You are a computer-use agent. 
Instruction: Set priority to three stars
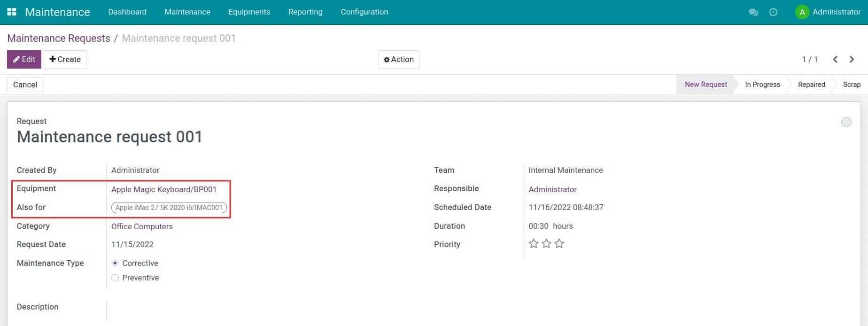pyautogui.click(x=559, y=244)
